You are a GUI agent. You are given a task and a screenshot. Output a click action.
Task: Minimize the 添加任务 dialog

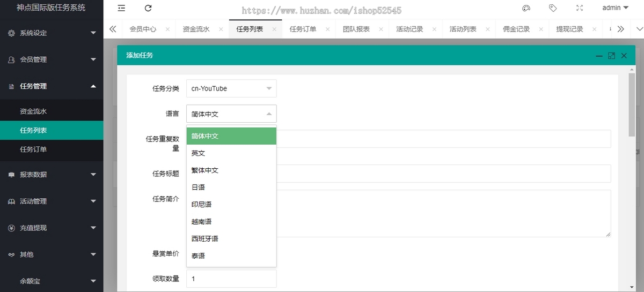pyautogui.click(x=599, y=56)
